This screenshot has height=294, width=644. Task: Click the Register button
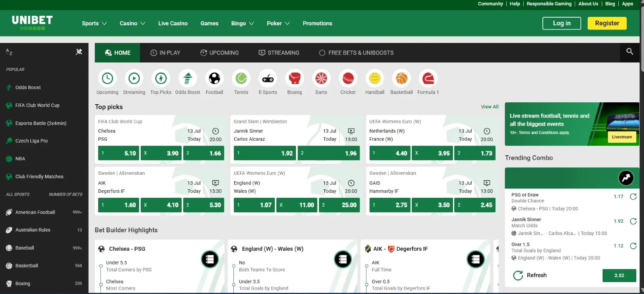coord(607,23)
